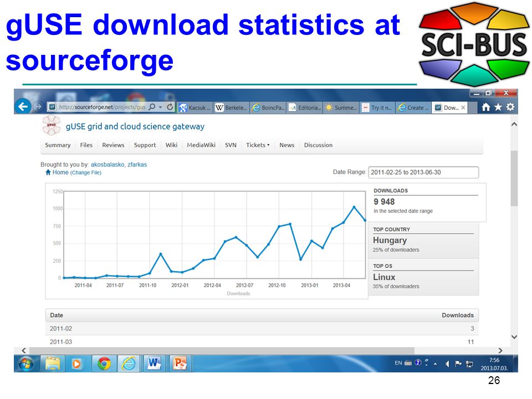Image resolution: width=532 pixels, height=399 pixels.
Task: Open the MediaWiki menu item
Action: click(x=201, y=145)
